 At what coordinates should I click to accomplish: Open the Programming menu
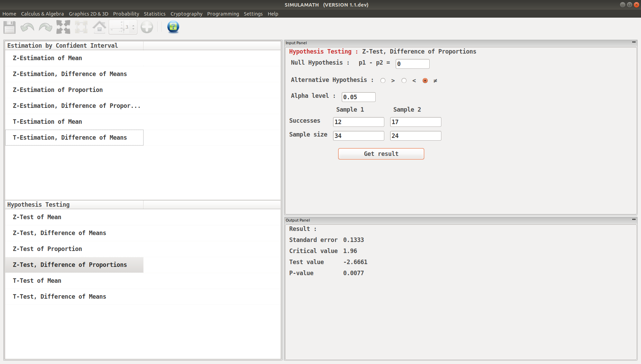pyautogui.click(x=223, y=14)
